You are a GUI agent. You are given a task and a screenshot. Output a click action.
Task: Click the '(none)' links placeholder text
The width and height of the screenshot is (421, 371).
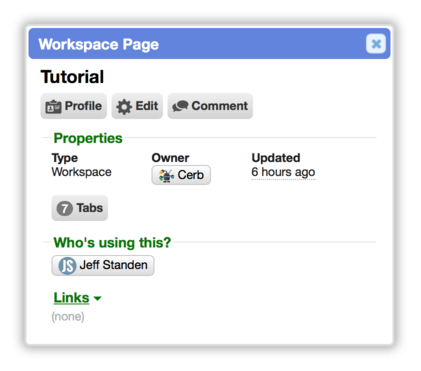[68, 316]
